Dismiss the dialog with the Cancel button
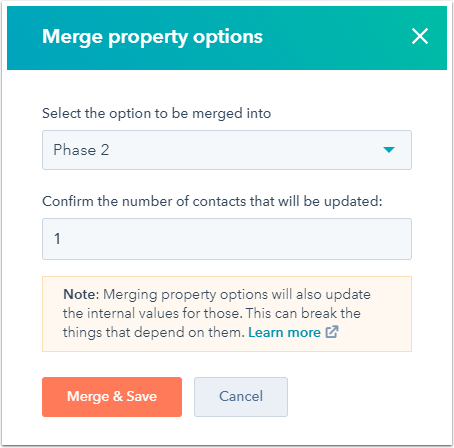The height and width of the screenshot is (448, 454). (241, 397)
